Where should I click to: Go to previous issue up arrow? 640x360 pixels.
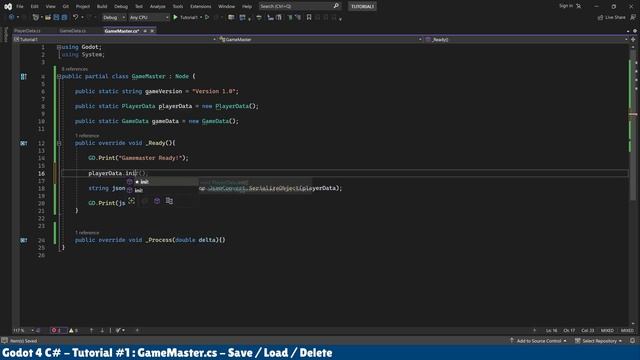tap(91, 331)
